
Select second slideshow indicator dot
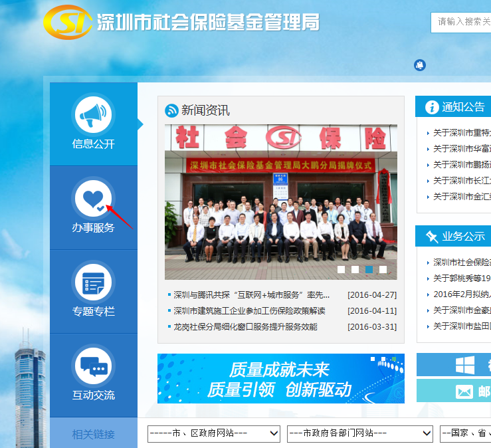355,269
